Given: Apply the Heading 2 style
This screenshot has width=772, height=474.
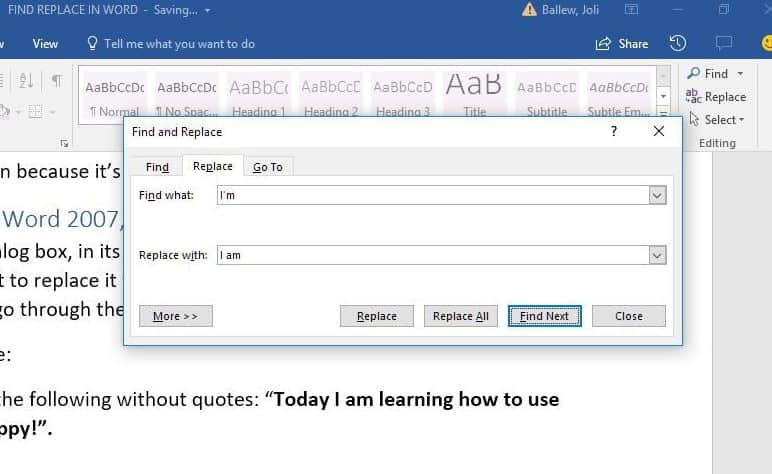Looking at the screenshot, I should [x=330, y=97].
